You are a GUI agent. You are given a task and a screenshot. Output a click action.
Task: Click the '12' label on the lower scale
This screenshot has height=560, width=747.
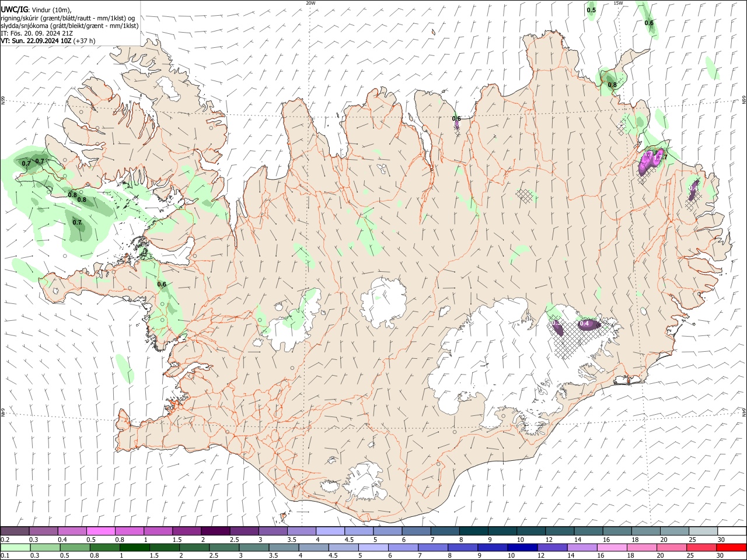(540, 556)
